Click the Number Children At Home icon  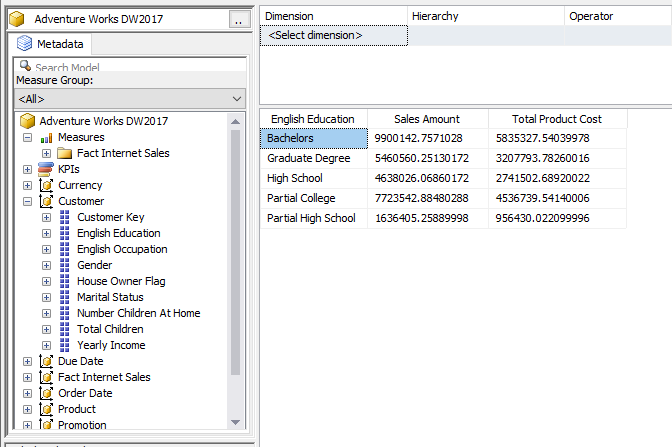[x=64, y=313]
